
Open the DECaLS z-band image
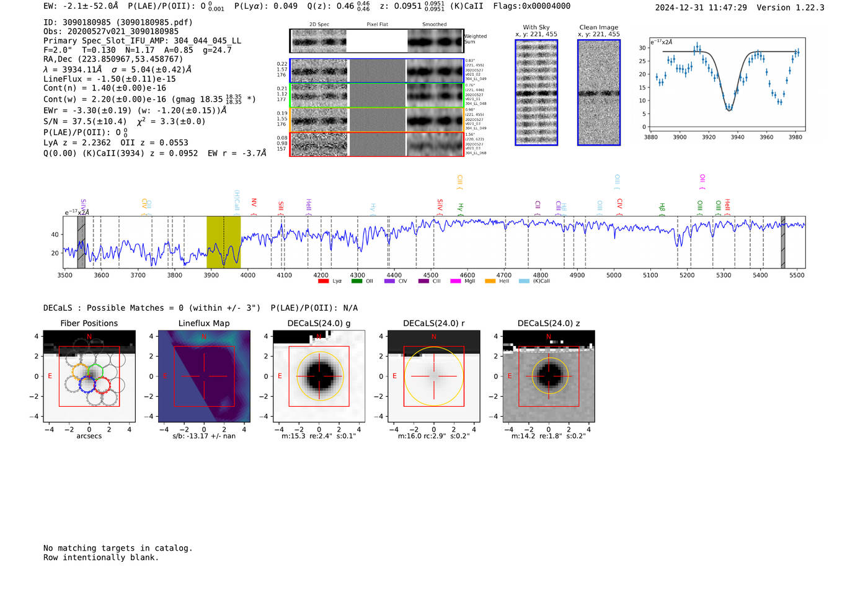pyautogui.click(x=549, y=376)
